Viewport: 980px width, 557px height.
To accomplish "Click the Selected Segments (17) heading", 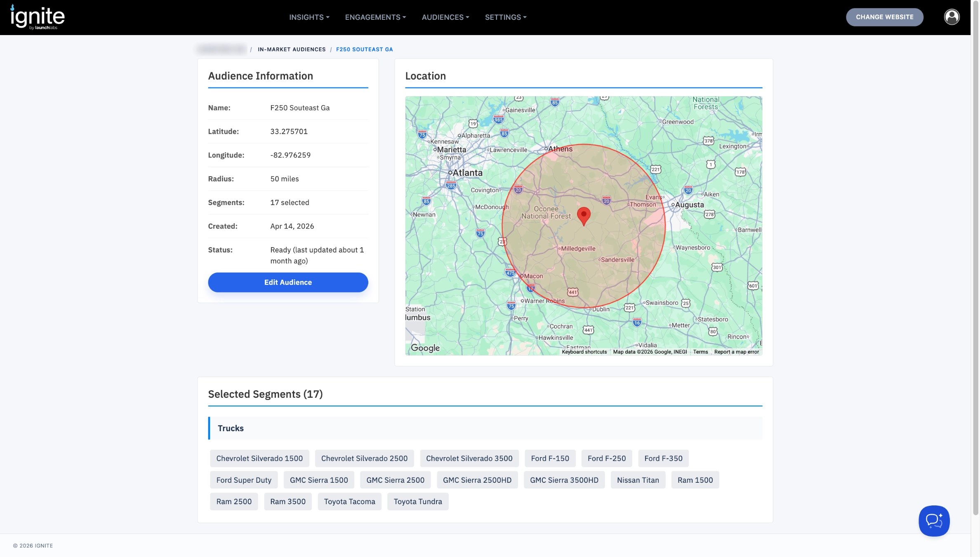I will pyautogui.click(x=265, y=394).
